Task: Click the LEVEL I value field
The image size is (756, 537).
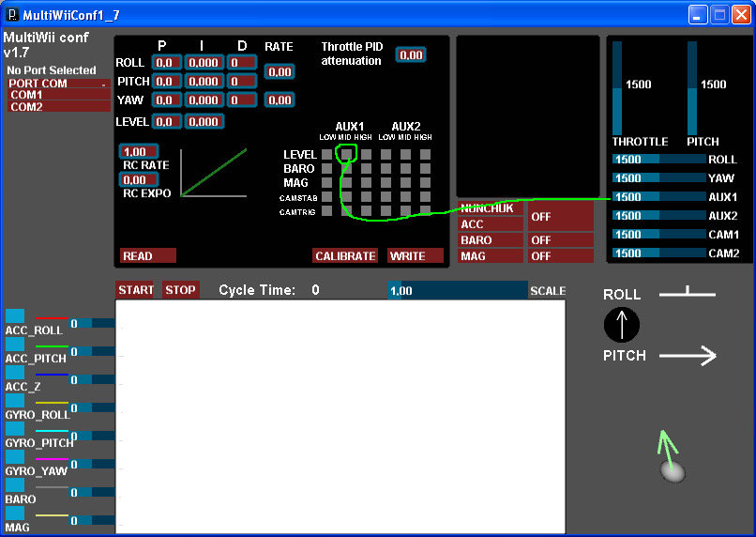Action: [204, 122]
